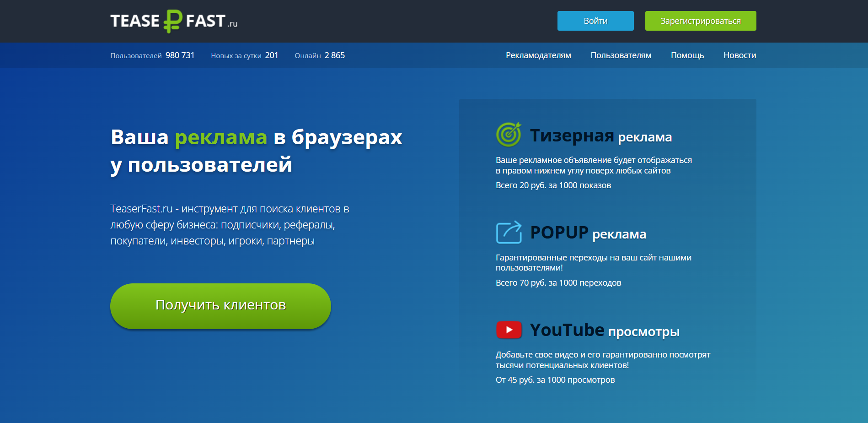Select the YouTube просмотры heading
Screen dimensions: 868x423
[605, 330]
